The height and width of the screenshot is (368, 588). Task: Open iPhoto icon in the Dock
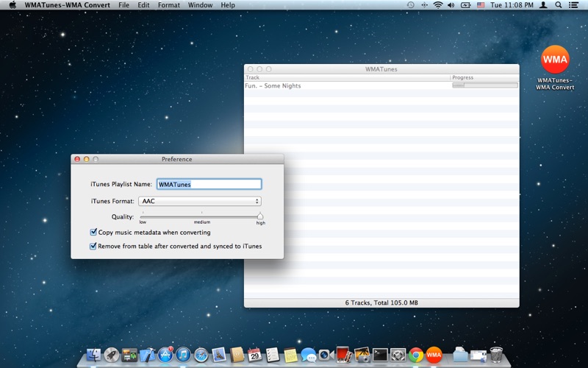(x=362, y=355)
